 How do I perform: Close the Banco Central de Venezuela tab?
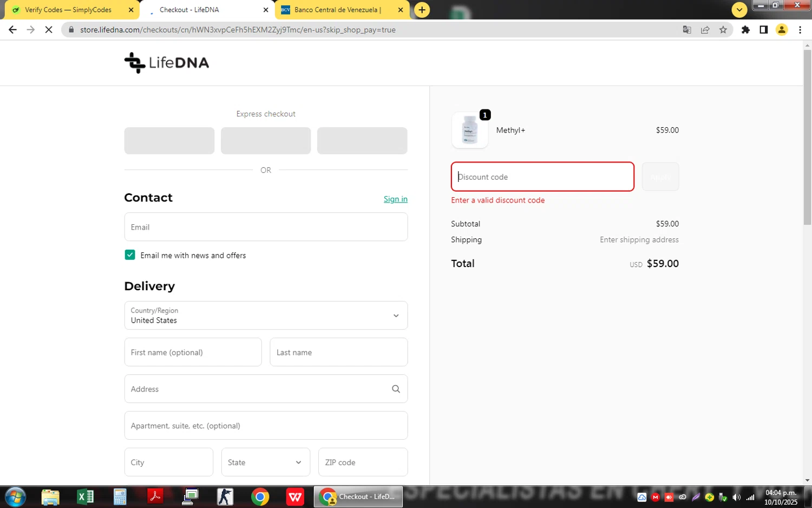point(401,10)
